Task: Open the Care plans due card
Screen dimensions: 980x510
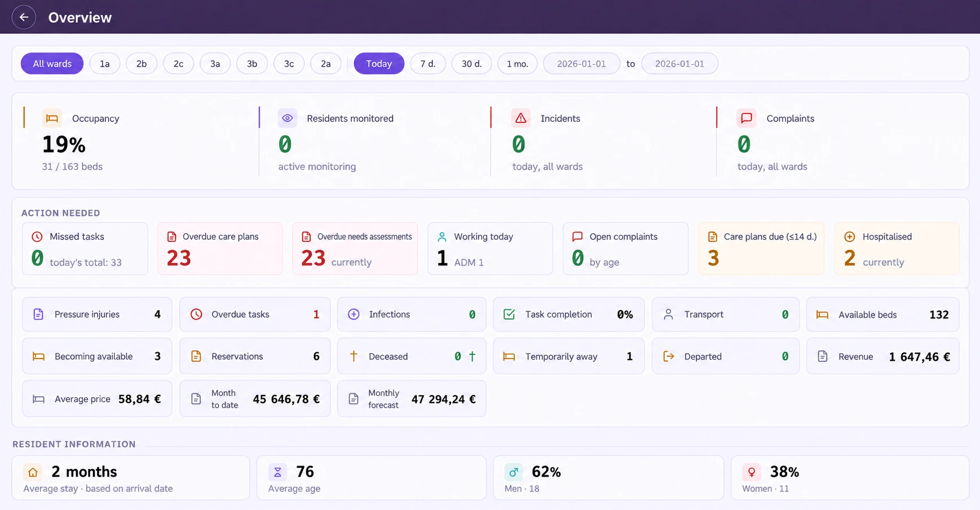Action: coord(761,249)
